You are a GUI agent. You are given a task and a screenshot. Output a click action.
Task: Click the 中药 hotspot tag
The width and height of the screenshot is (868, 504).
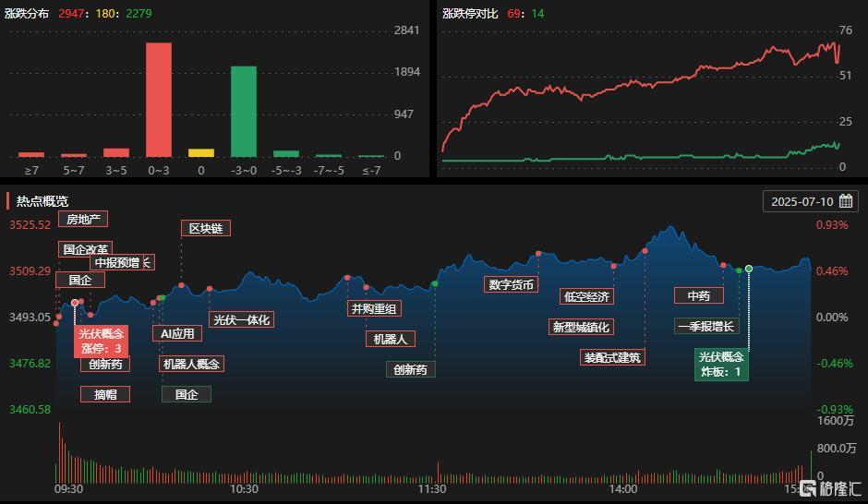[x=699, y=295]
